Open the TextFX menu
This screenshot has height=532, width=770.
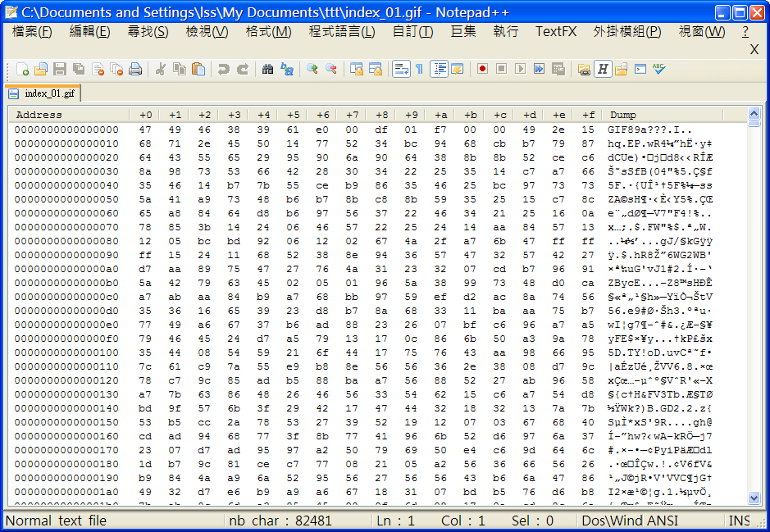(556, 31)
